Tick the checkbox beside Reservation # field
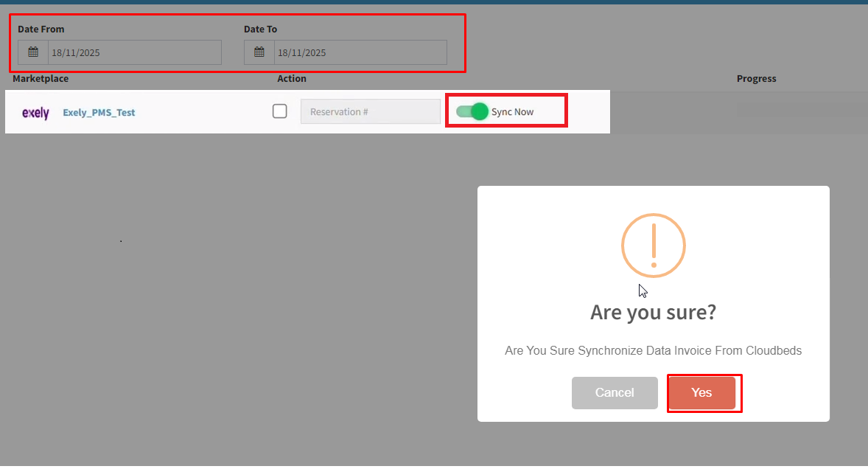The height and width of the screenshot is (469, 868). coord(280,111)
